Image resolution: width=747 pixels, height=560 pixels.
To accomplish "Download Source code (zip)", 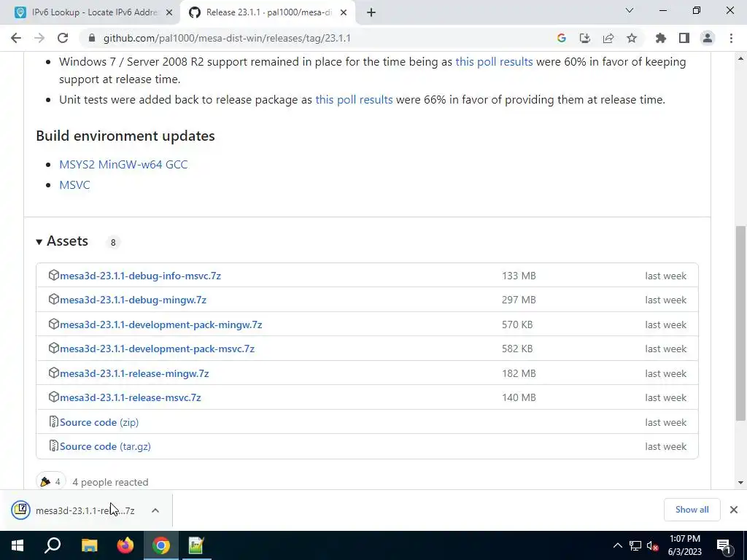I will (x=99, y=422).
